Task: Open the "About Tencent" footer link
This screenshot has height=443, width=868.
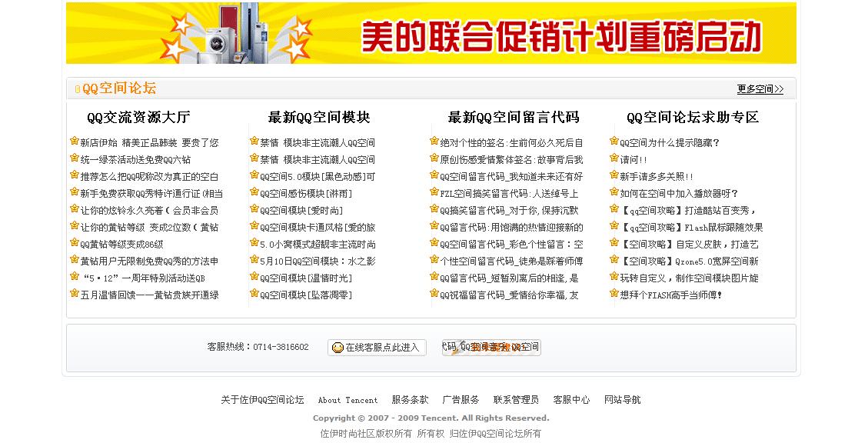Action: [x=348, y=401]
